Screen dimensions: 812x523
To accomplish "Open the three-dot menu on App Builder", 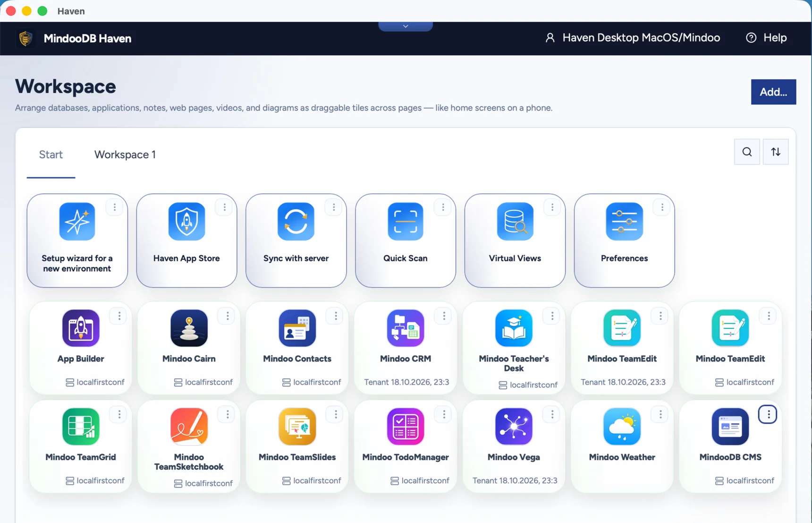I will [x=119, y=316].
